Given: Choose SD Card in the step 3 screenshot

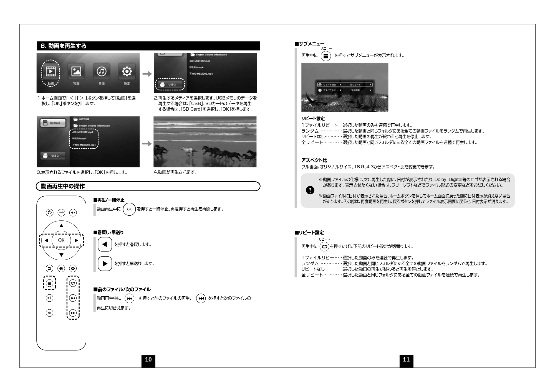Looking at the screenshot, I should pos(53,123).
